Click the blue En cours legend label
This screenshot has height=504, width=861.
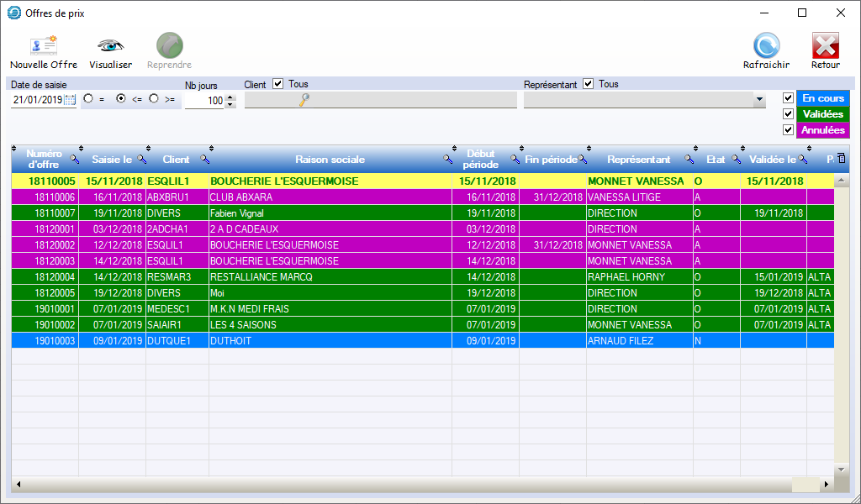click(x=823, y=98)
